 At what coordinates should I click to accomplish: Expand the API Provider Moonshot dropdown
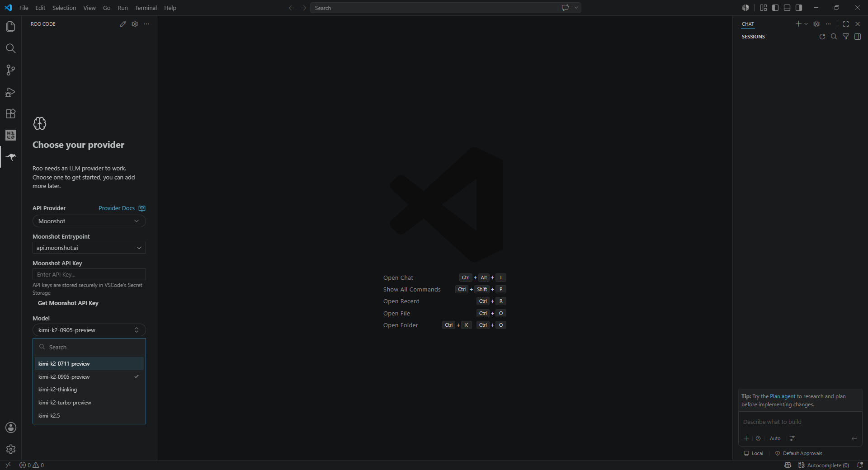coord(89,221)
